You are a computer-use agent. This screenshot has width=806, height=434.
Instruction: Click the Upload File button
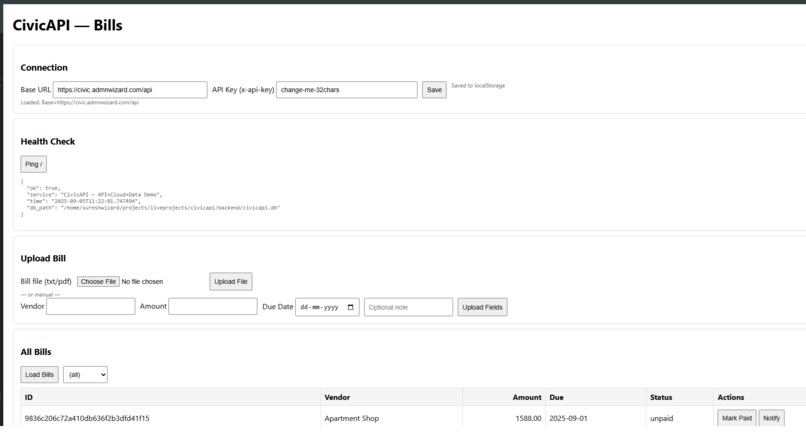(231, 281)
